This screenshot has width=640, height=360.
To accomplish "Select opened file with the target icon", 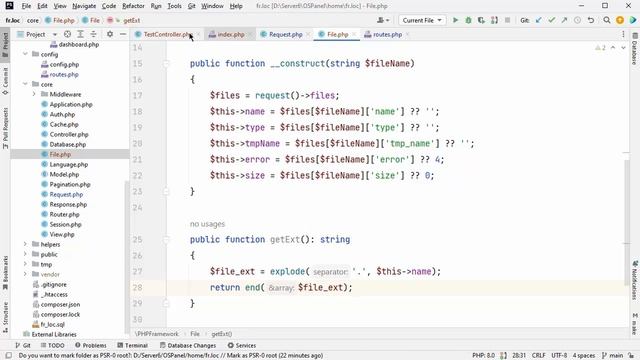I will (x=67, y=34).
